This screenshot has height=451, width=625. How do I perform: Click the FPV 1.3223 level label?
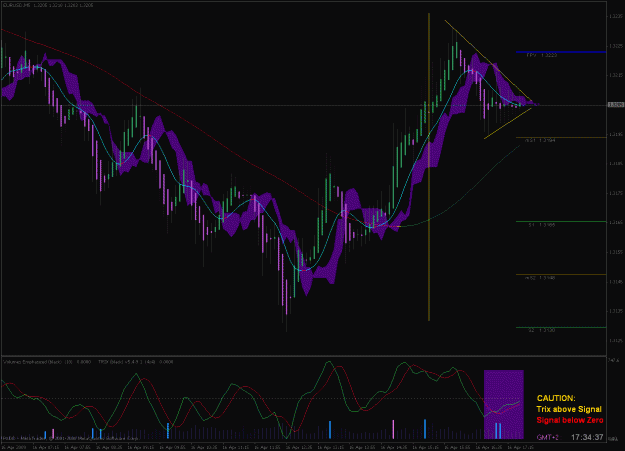click(541, 55)
